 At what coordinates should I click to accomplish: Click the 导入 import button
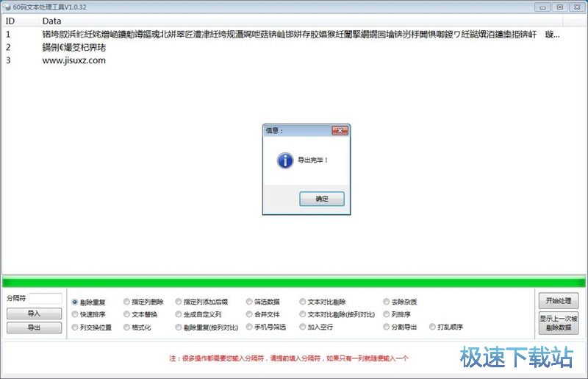coord(34,314)
